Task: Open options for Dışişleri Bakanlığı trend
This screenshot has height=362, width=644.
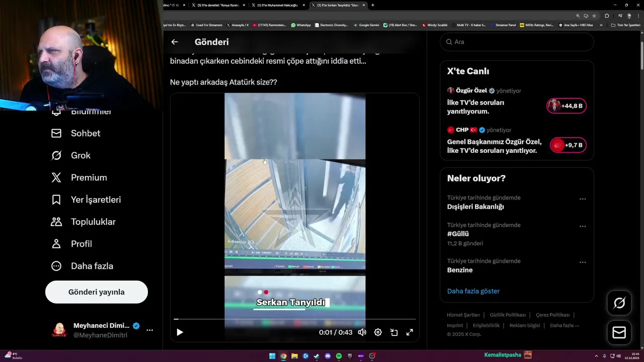Action: 583,199
